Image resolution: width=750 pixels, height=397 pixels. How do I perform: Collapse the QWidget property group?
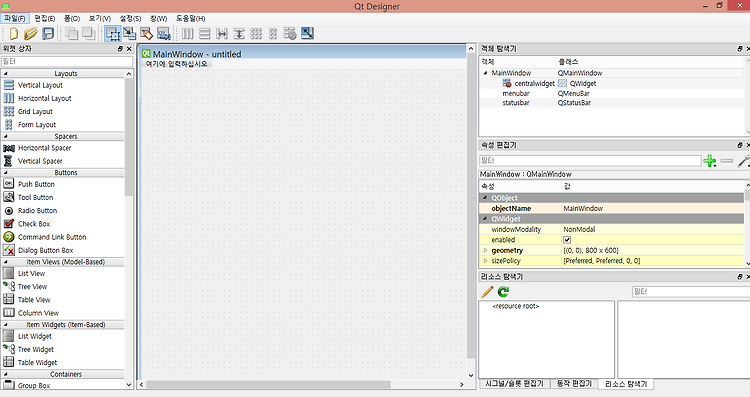point(485,219)
